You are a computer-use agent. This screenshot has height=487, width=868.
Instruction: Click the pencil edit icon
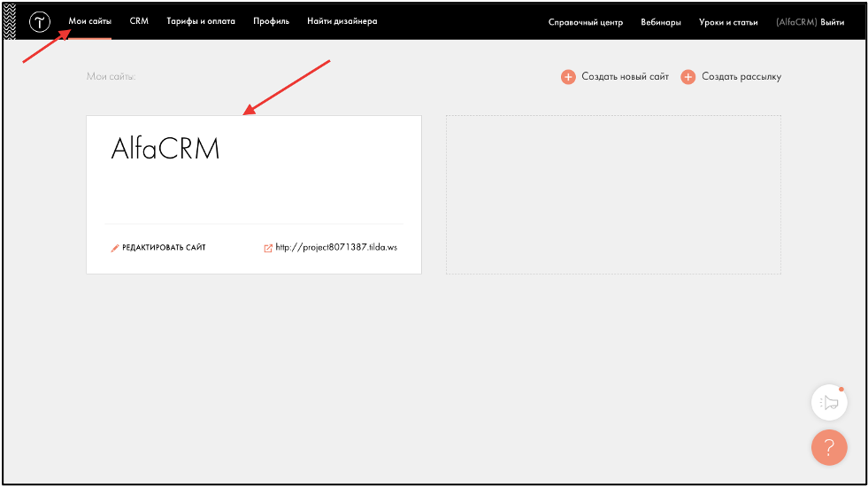pos(115,248)
